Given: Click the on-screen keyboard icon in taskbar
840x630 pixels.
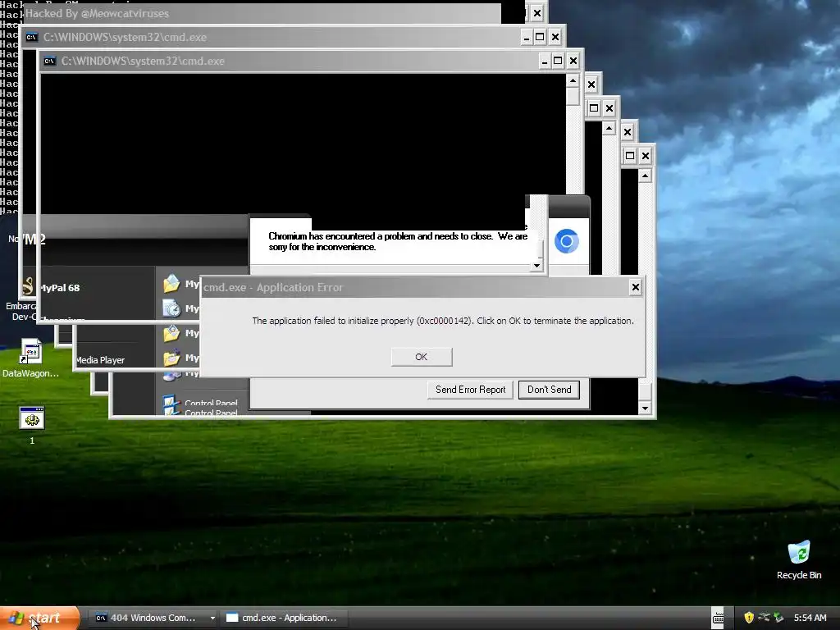Looking at the screenshot, I should [718, 618].
